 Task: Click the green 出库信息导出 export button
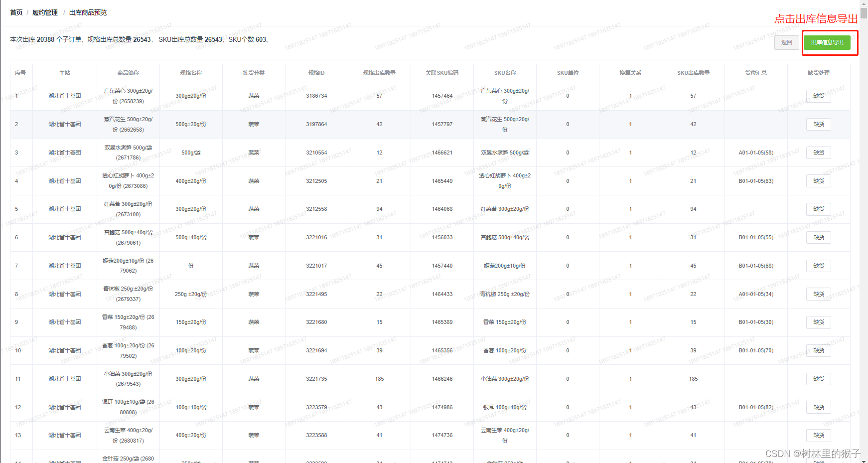click(827, 42)
